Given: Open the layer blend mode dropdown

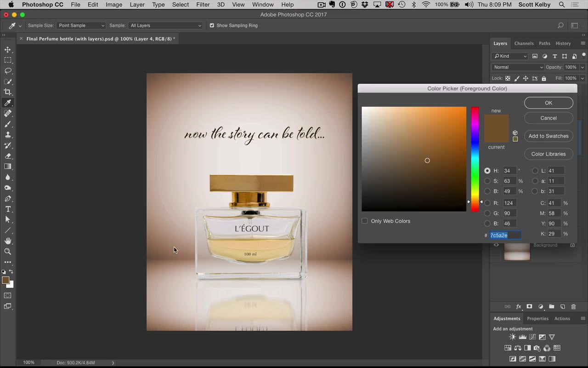Looking at the screenshot, I should click(518, 67).
